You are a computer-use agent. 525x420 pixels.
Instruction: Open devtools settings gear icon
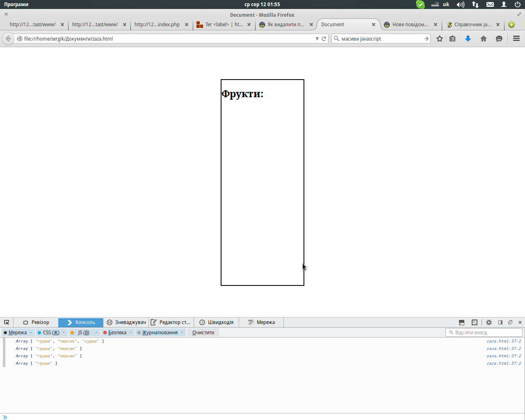click(x=489, y=322)
